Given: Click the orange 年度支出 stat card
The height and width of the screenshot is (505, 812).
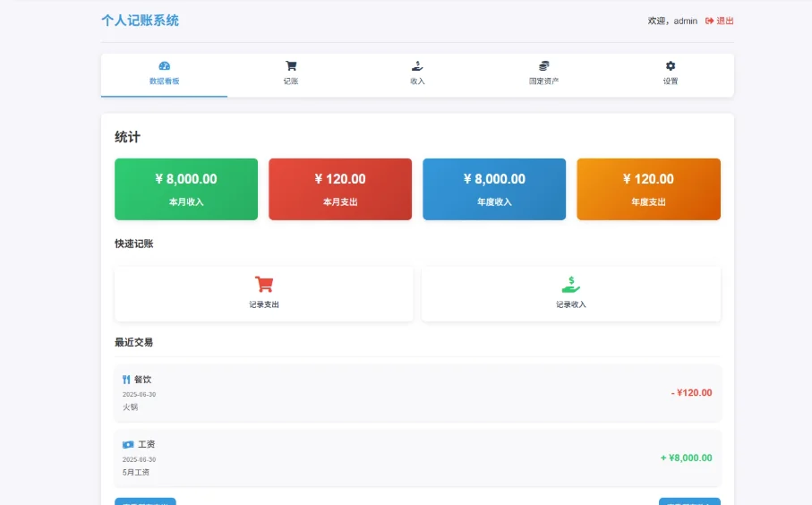Looking at the screenshot, I should [649, 189].
